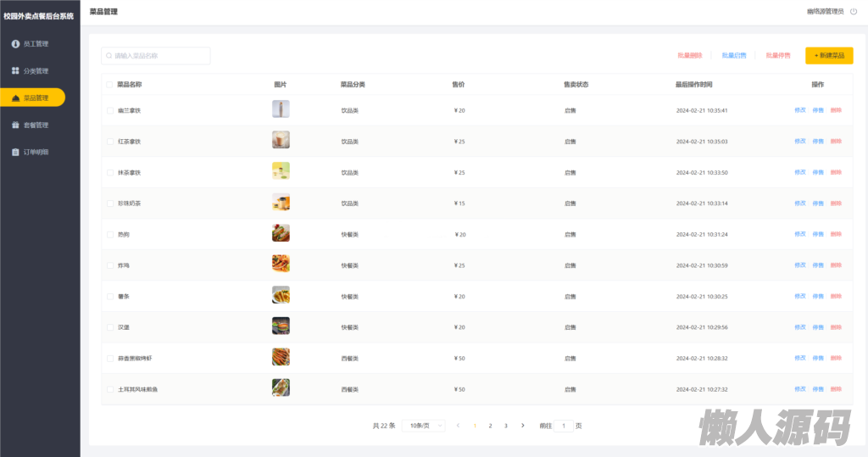
Task: Check the 热狗 row checkbox
Action: 110,234
